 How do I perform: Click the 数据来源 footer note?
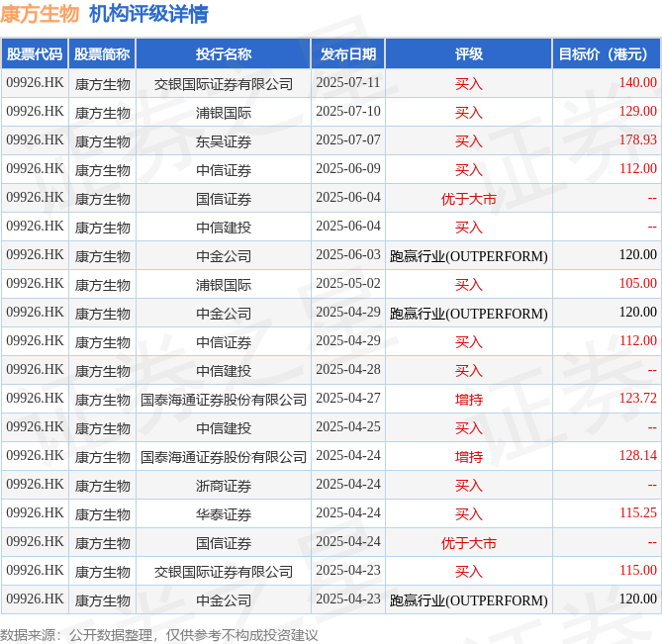click(159, 635)
